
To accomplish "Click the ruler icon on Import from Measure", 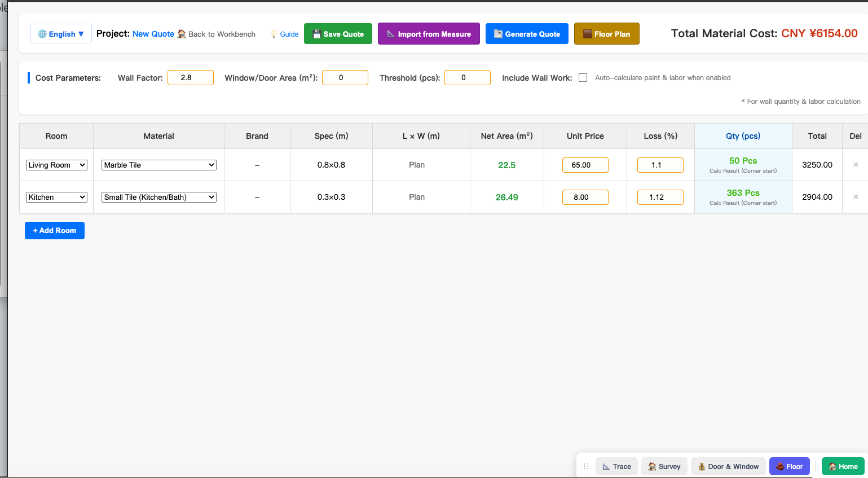I will coord(391,34).
